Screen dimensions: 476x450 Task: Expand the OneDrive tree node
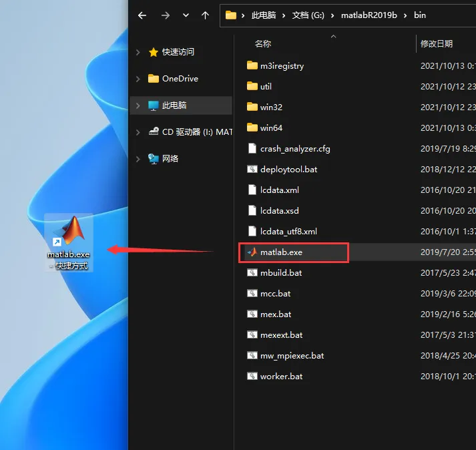coord(138,79)
